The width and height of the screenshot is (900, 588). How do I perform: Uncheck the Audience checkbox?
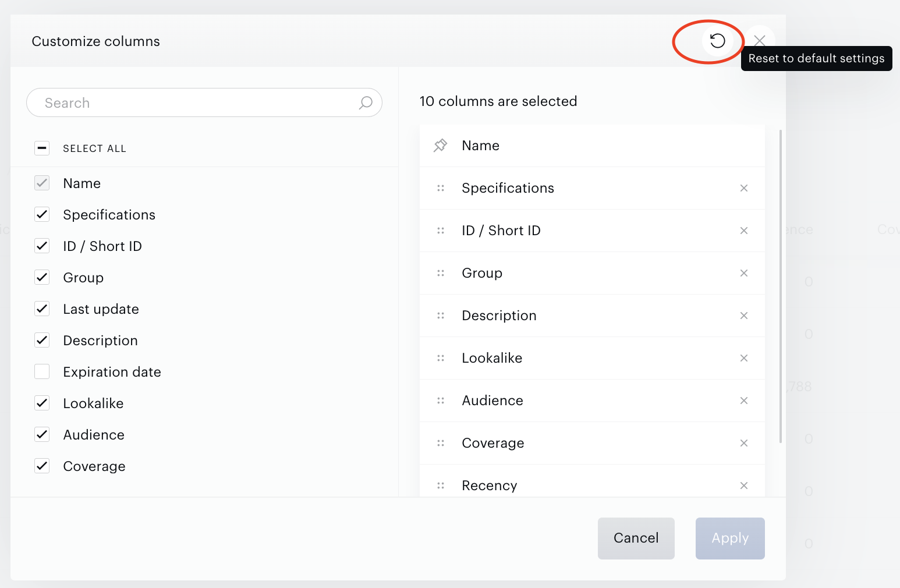(42, 434)
